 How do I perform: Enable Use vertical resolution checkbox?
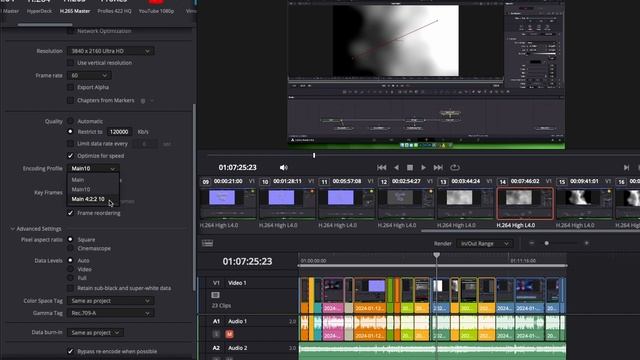(71, 63)
